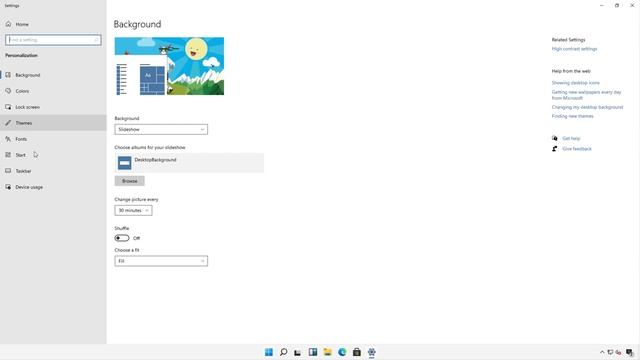The width and height of the screenshot is (640, 360).
Task: Select the DesktopBackground album entry
Action: point(189,163)
